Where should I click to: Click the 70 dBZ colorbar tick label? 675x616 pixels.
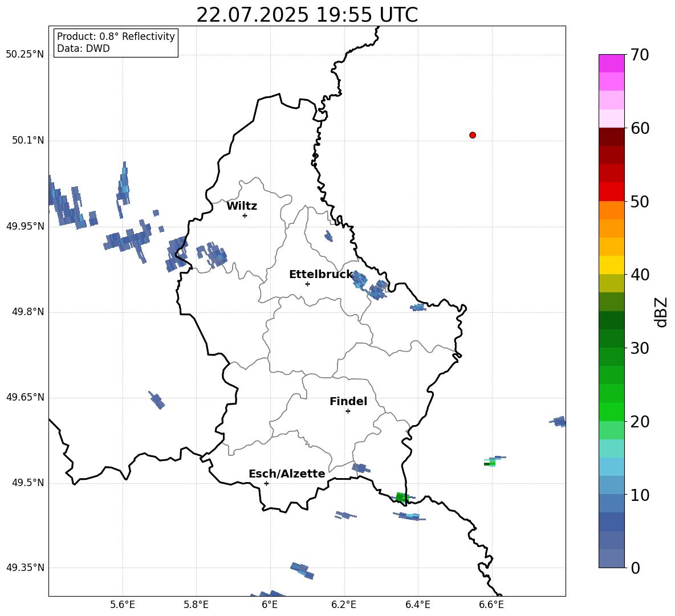coord(640,55)
